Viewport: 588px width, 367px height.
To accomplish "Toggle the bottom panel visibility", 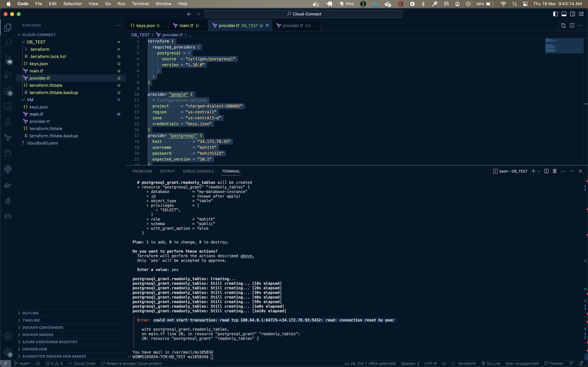I will tap(564, 14).
